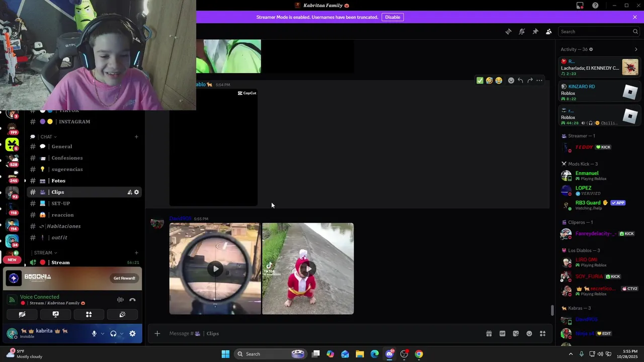Viewport: 644px width, 362px height.
Task: Play the dog in red costume video
Action: click(308, 268)
